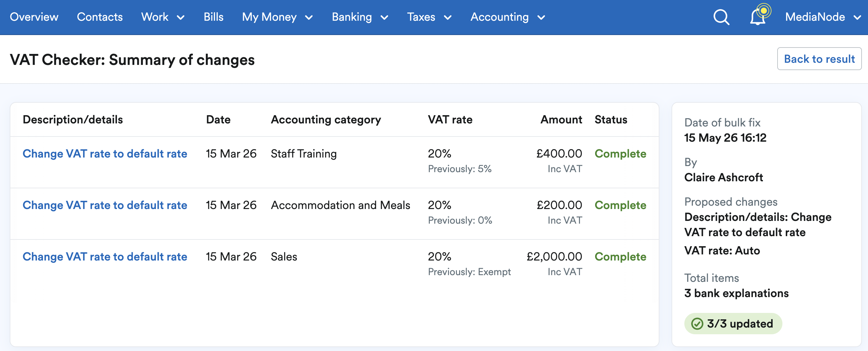
Task: Click the Date column header
Action: pos(218,120)
